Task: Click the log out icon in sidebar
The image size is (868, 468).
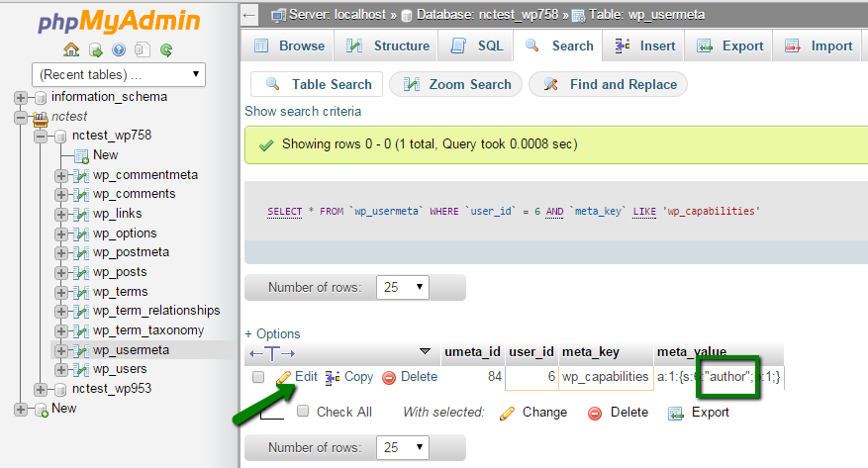Action: click(95, 49)
